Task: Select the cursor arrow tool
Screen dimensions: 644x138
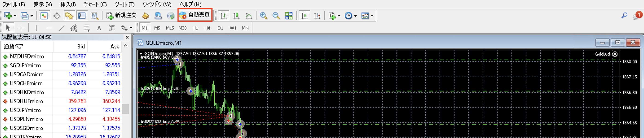Action: [x=8, y=28]
